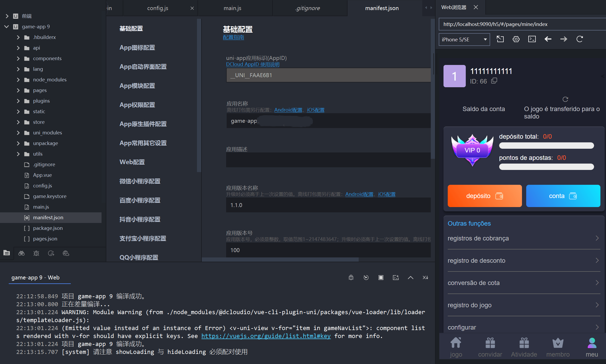Expand the pages folder
The image size is (606, 364).
click(x=18, y=90)
